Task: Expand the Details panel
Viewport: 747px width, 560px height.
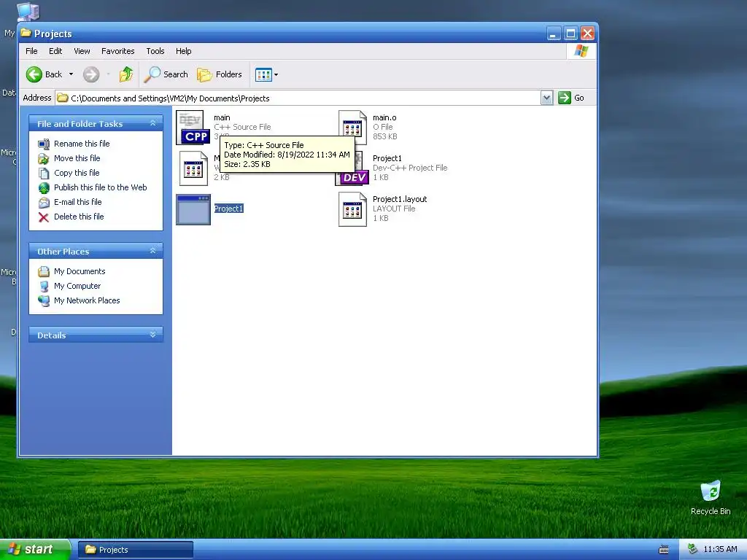Action: point(153,335)
